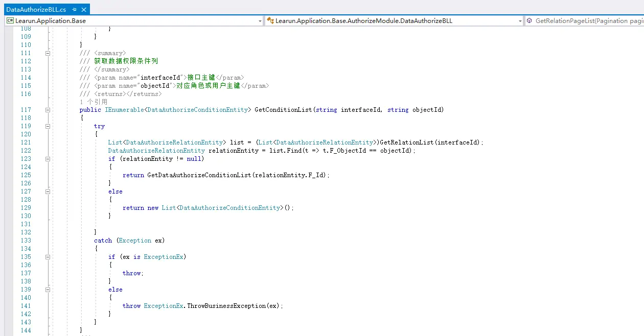Click the C# project icon beside Learun.Application.Base
The height and width of the screenshot is (336, 644).
(10, 21)
